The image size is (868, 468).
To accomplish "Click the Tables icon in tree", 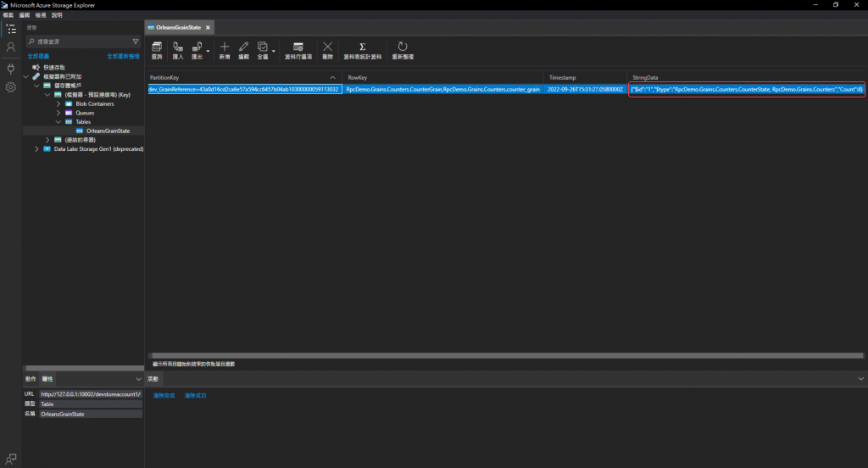I will (69, 122).
